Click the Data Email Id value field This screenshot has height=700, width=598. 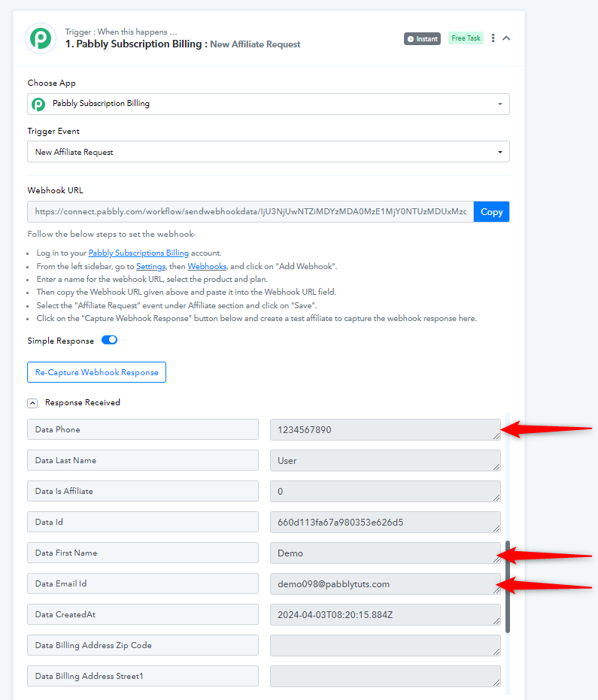pos(385,583)
